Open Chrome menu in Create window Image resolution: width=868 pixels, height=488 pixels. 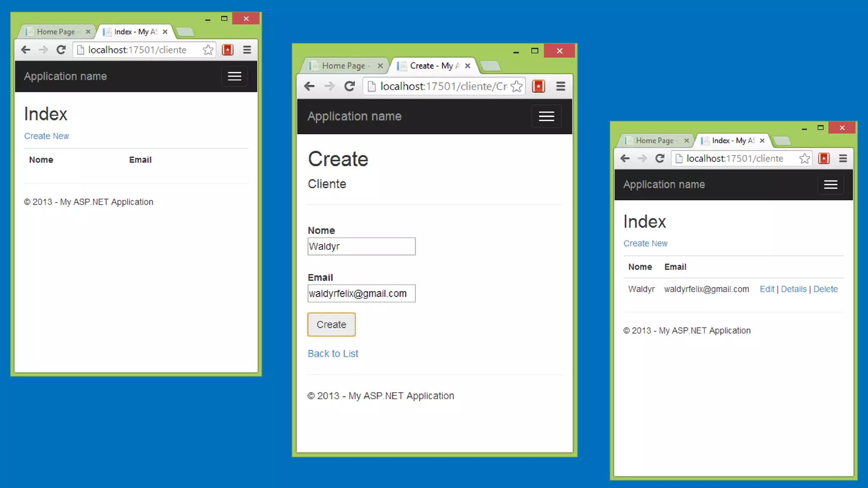coord(560,86)
